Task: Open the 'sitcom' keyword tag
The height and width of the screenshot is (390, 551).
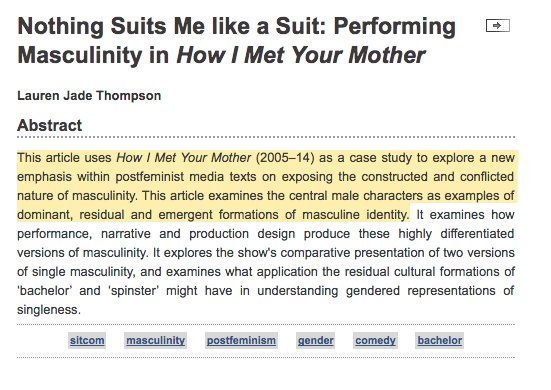Action: click(87, 340)
